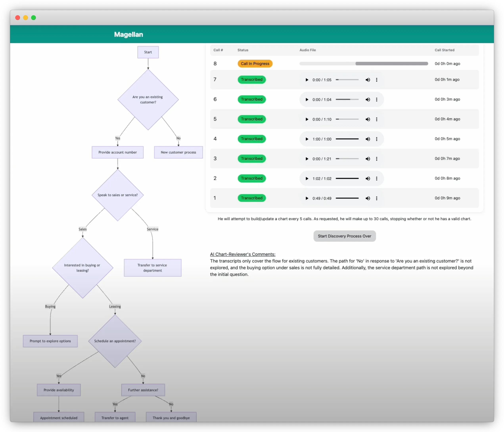Click Transcribed status for call 5

tap(252, 119)
